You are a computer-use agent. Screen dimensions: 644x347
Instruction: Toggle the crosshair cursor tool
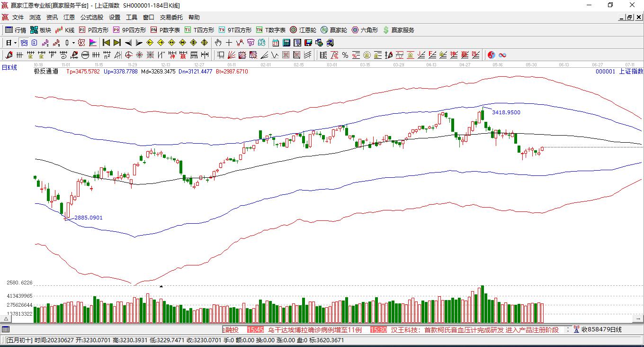coord(229,43)
